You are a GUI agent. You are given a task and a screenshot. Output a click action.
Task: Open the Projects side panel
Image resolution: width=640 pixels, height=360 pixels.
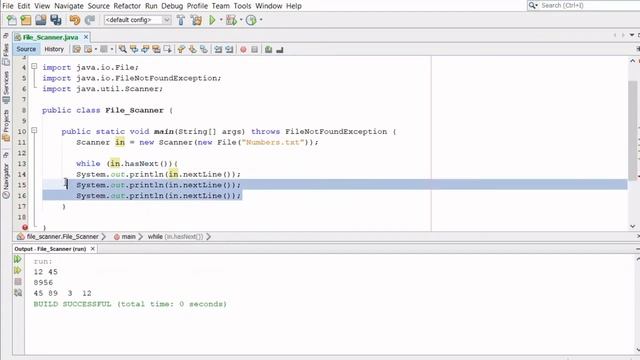coord(6,125)
